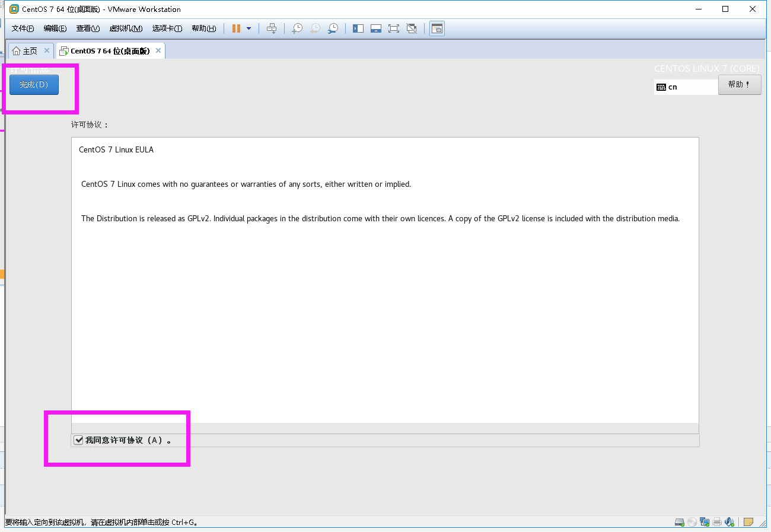This screenshot has width=771, height=532.
Task: Click the yellow message log note icon
Action: pyautogui.click(x=748, y=523)
